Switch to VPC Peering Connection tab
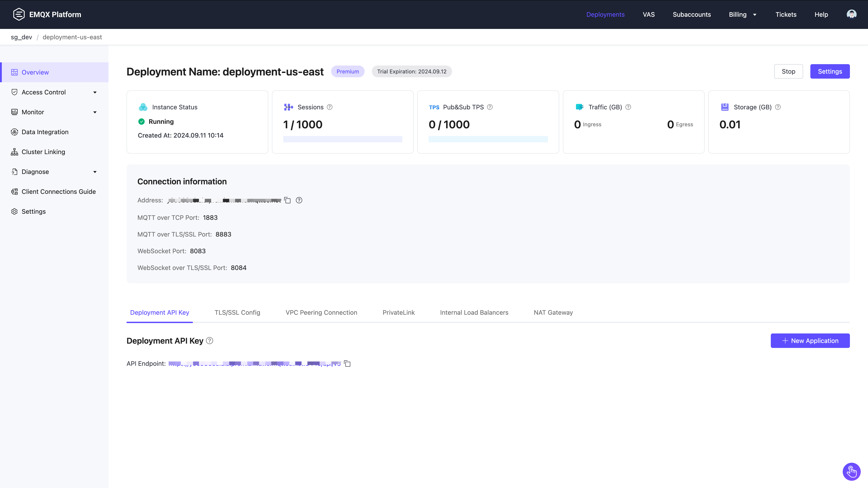This screenshot has width=868, height=488. click(321, 312)
